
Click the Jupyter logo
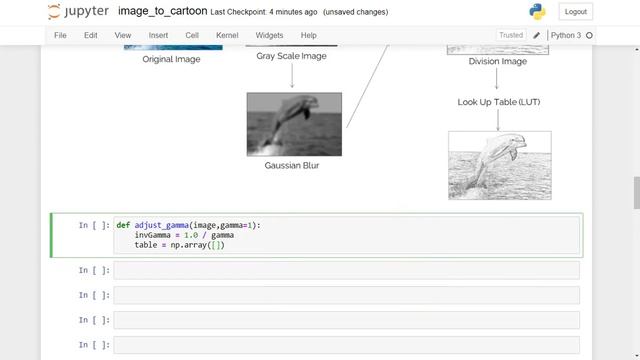pos(78,11)
